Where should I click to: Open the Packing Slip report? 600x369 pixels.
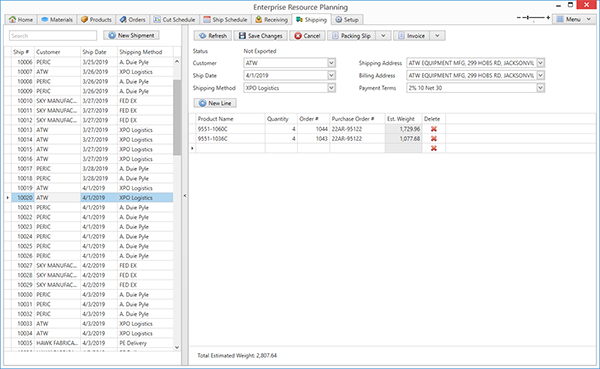351,36
